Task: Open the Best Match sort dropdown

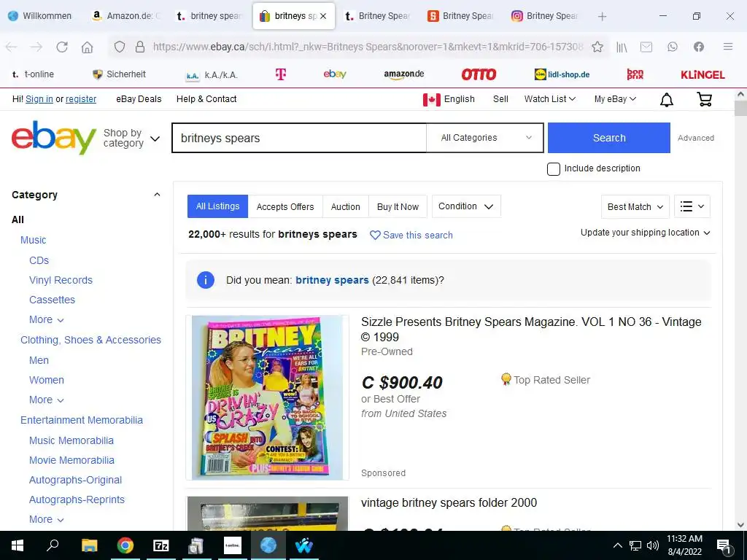Action: (635, 206)
